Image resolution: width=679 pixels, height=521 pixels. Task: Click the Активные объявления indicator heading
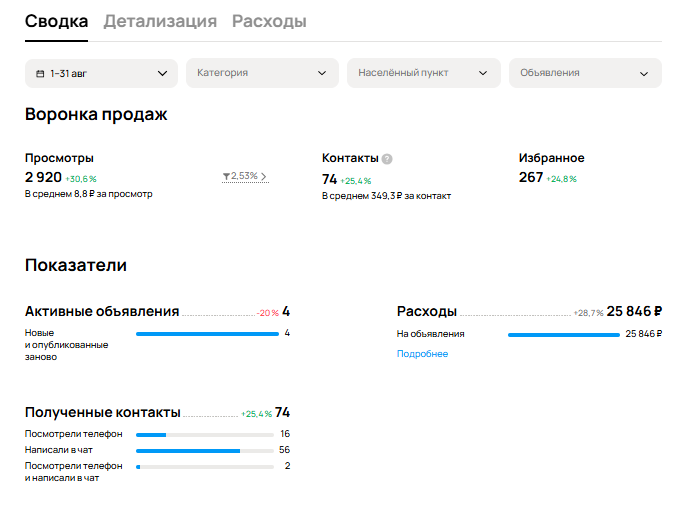tap(102, 311)
